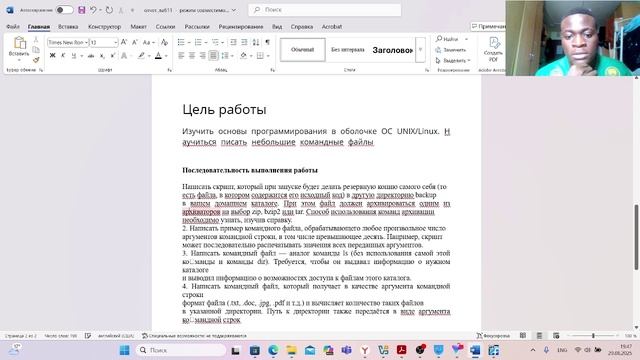Open the Windows Start menu

point(124,350)
